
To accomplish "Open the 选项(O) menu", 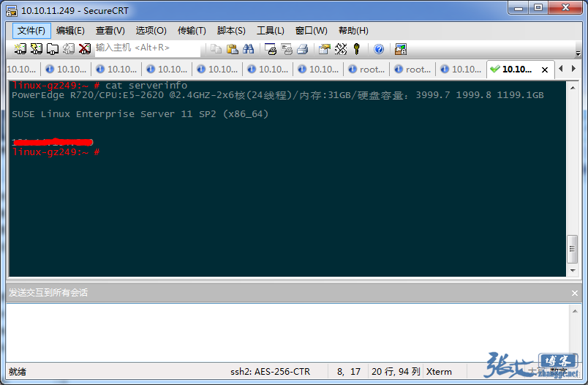I will pyautogui.click(x=151, y=31).
